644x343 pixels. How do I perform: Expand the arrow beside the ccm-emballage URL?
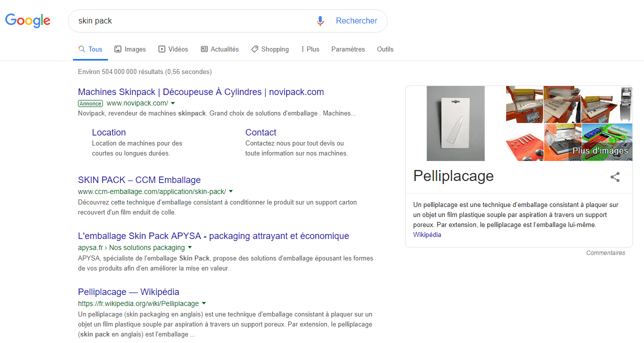coord(231,191)
